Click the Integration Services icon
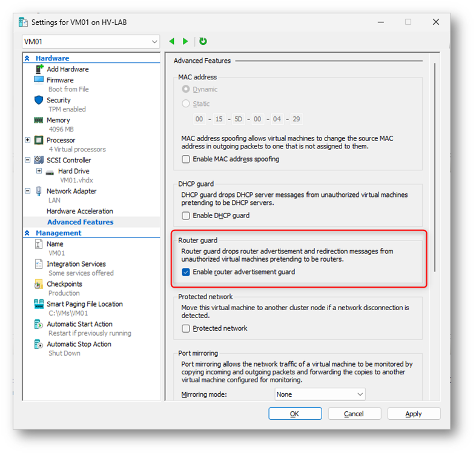476x455 pixels. click(x=39, y=264)
